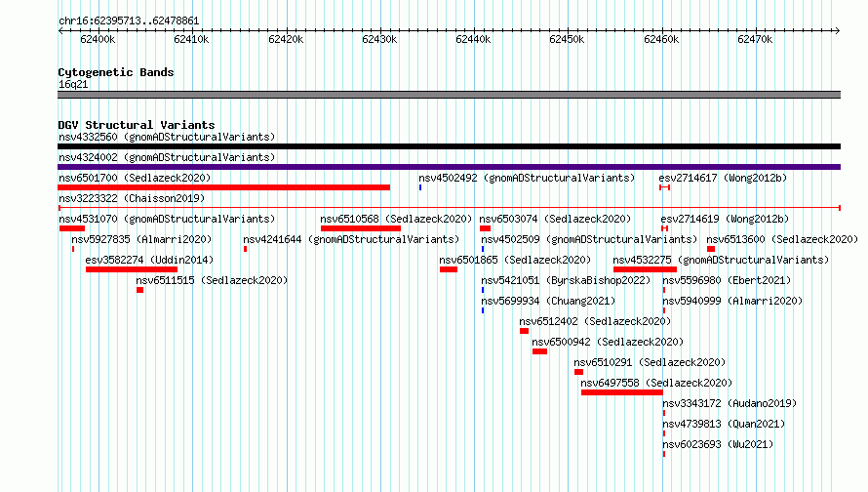Open nsv3343172 Audano2019 label
868x492 pixels.
click(730, 403)
